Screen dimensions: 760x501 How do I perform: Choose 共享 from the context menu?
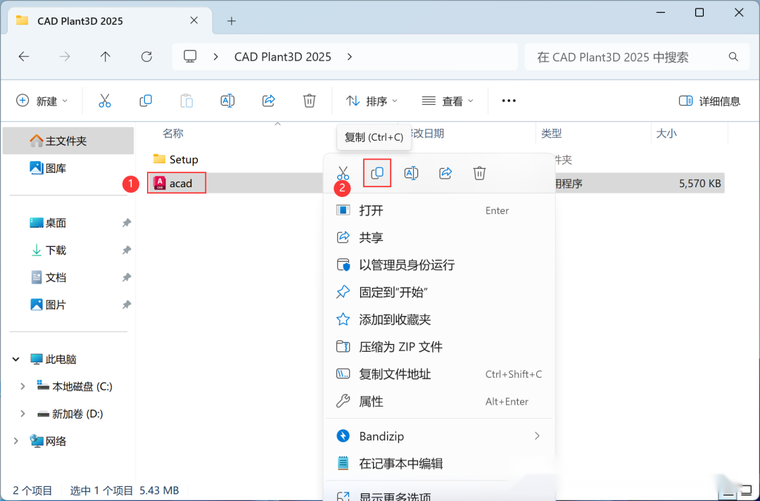439,237
